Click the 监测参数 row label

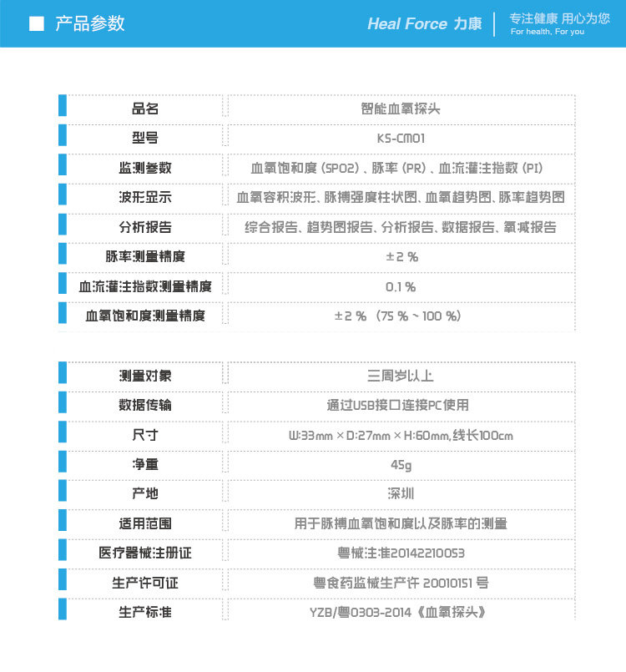145,168
